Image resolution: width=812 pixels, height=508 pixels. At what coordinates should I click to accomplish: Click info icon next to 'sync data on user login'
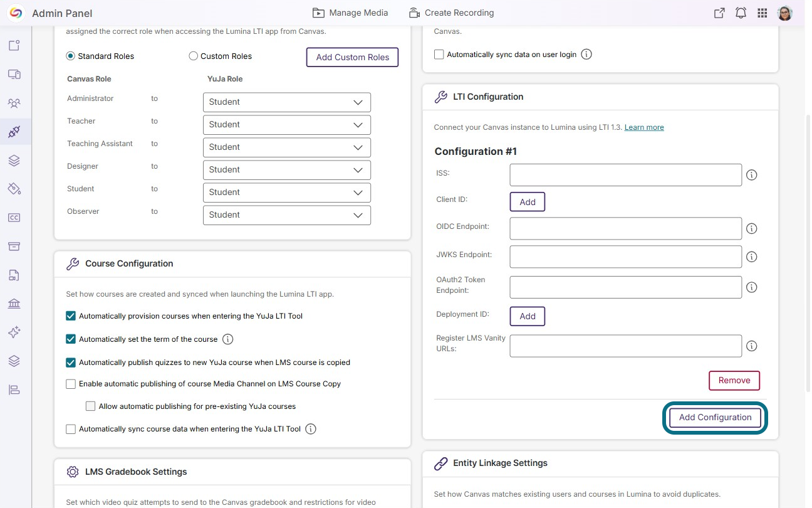[586, 55]
